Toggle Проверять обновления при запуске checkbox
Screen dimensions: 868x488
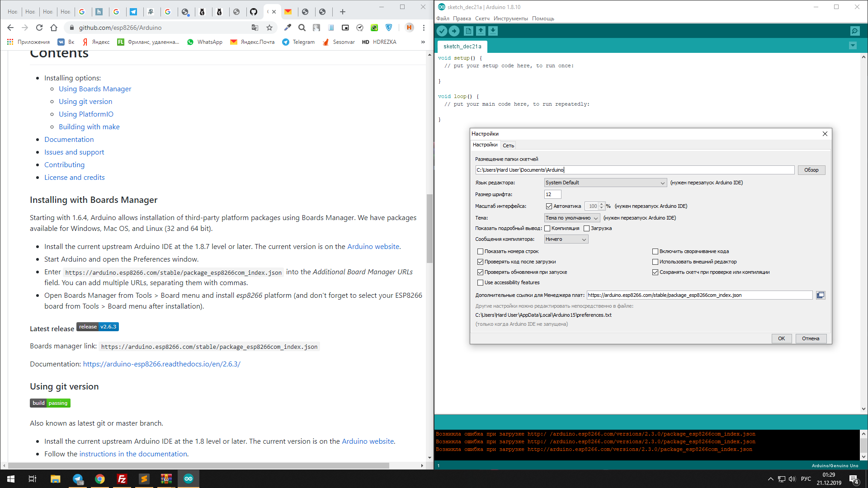pyautogui.click(x=480, y=272)
